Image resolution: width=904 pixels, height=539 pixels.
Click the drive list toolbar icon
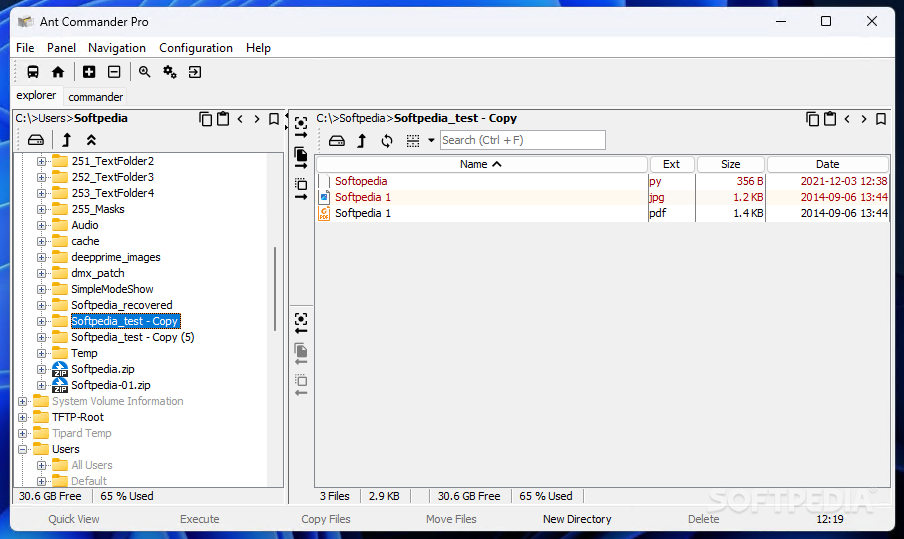(33, 72)
